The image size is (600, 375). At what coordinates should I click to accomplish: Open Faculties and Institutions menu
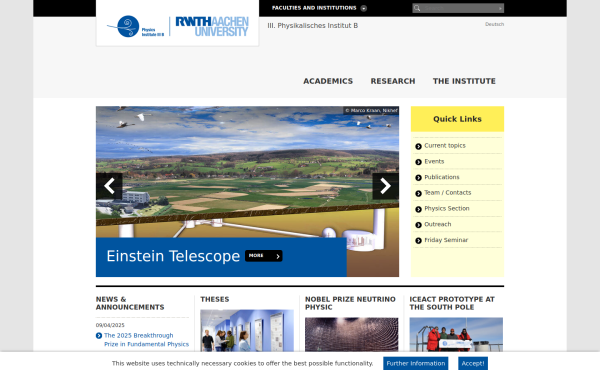pos(314,8)
